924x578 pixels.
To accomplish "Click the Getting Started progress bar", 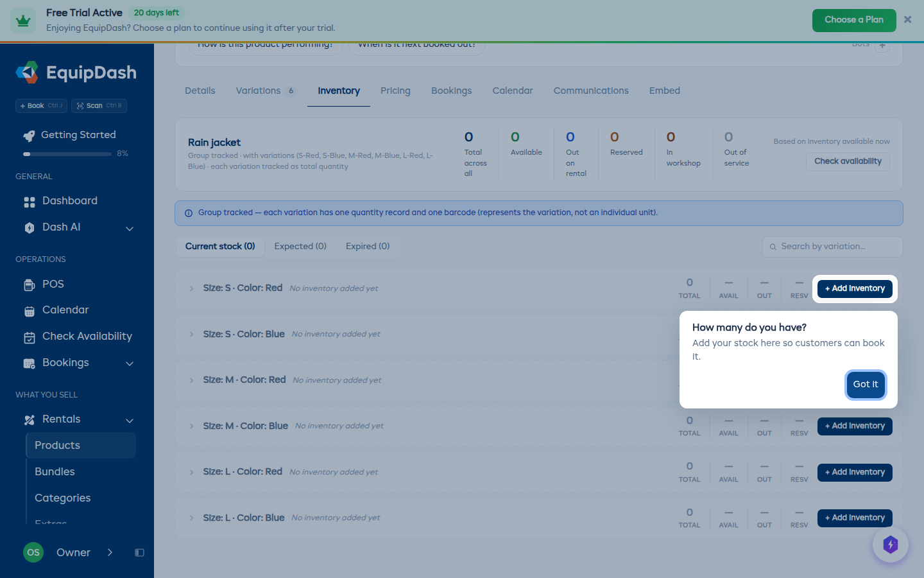I will click(67, 154).
